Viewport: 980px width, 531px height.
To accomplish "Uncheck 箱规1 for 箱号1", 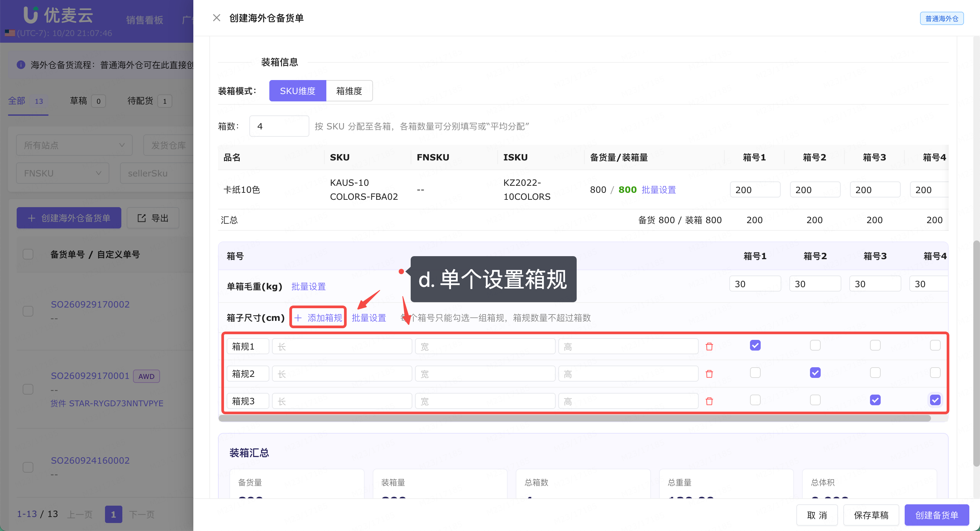I will pos(755,345).
